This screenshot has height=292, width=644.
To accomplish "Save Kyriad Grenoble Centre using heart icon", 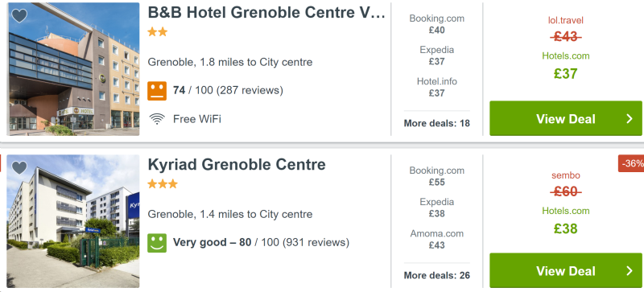I will coord(19,167).
